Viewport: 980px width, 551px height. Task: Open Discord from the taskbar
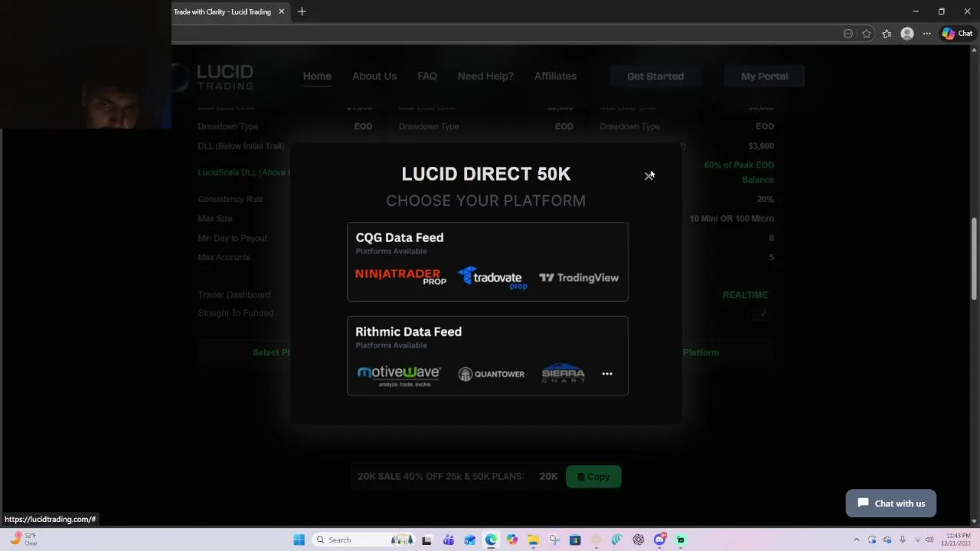coord(660,540)
